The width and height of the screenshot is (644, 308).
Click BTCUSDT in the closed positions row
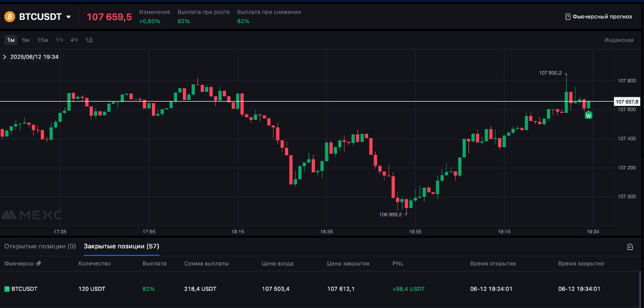25,289
